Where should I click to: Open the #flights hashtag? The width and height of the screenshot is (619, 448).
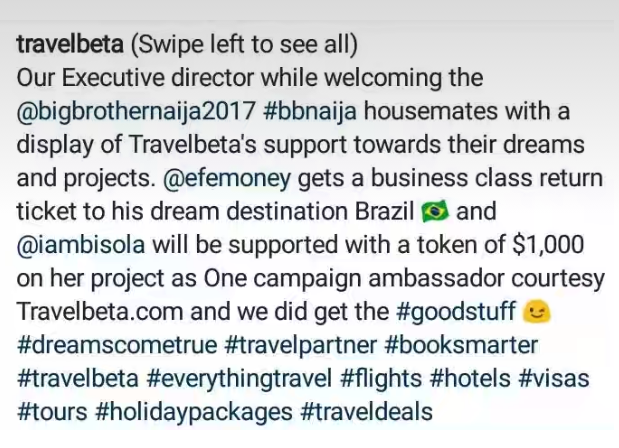coord(381,379)
